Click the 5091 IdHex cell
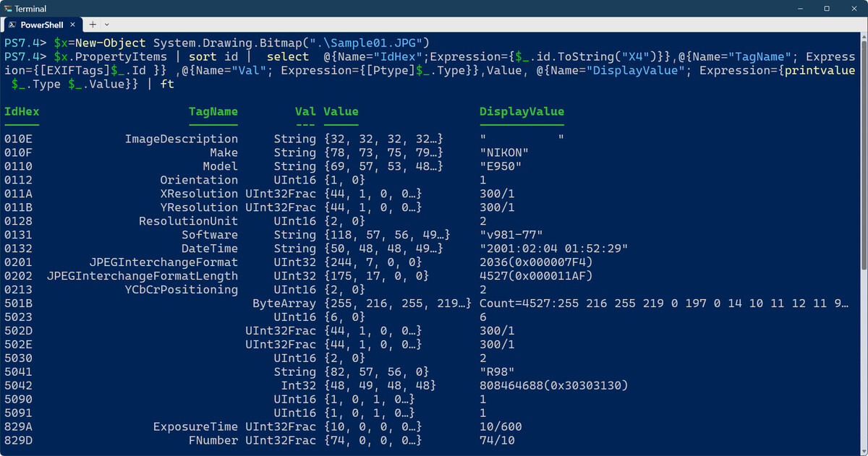This screenshot has width=868, height=456. pyautogui.click(x=18, y=413)
